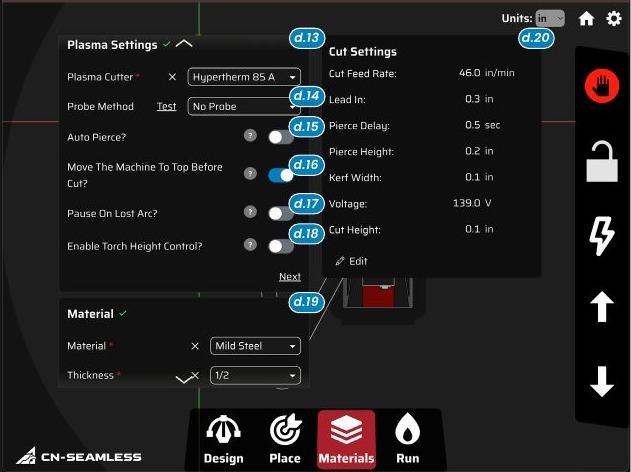Click the unlock padlock icon
The width and height of the screenshot is (631, 472).
pyautogui.click(x=602, y=161)
